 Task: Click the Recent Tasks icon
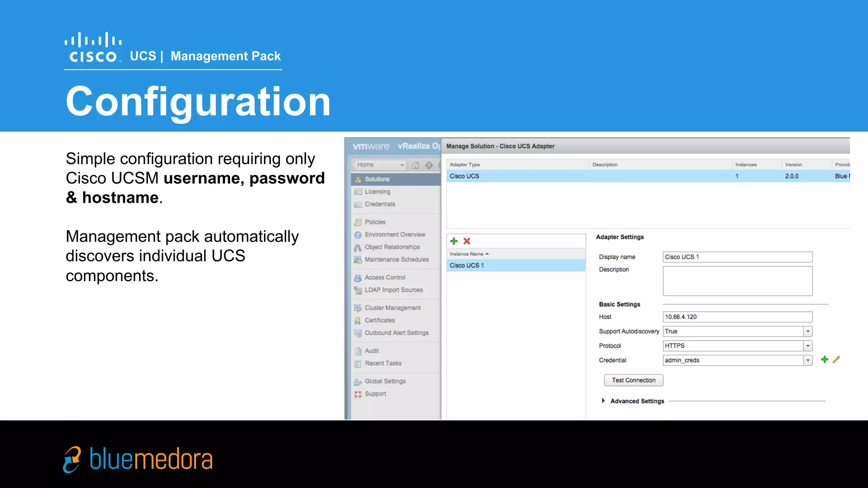[358, 364]
